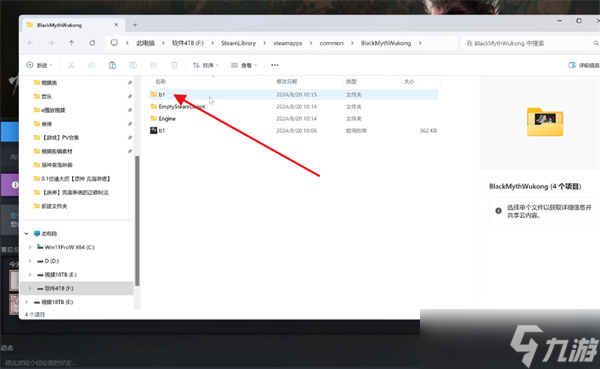Select the b1 folder icon
The height and width of the screenshot is (369, 600).
point(154,94)
